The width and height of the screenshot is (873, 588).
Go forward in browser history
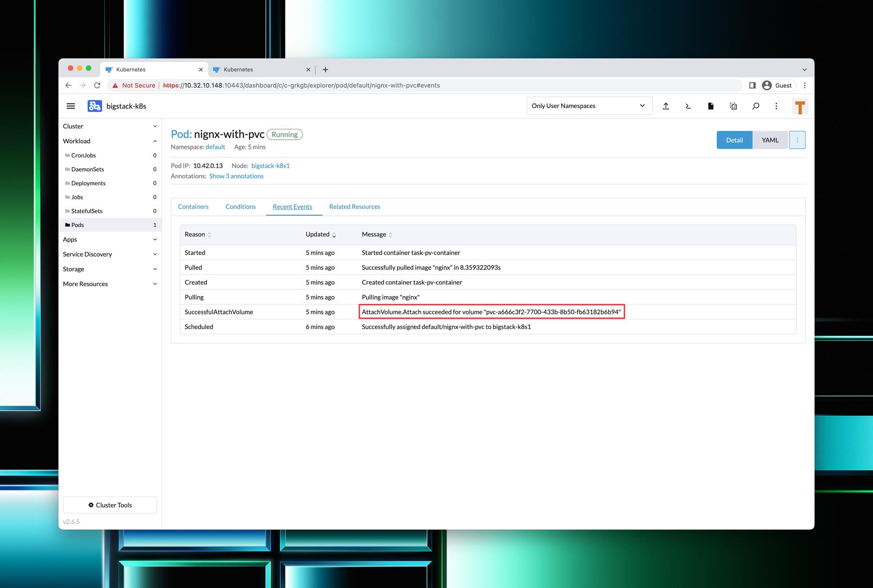82,85
